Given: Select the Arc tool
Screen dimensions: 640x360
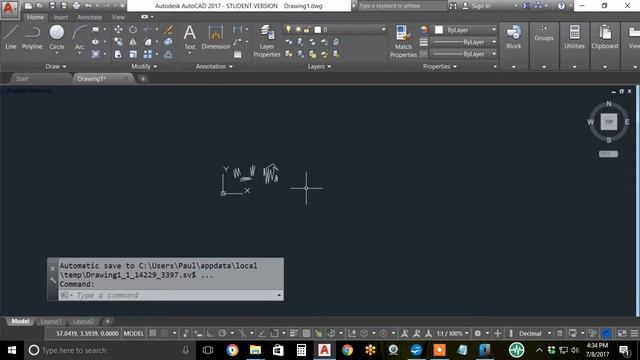Looking at the screenshot, I should tap(79, 37).
